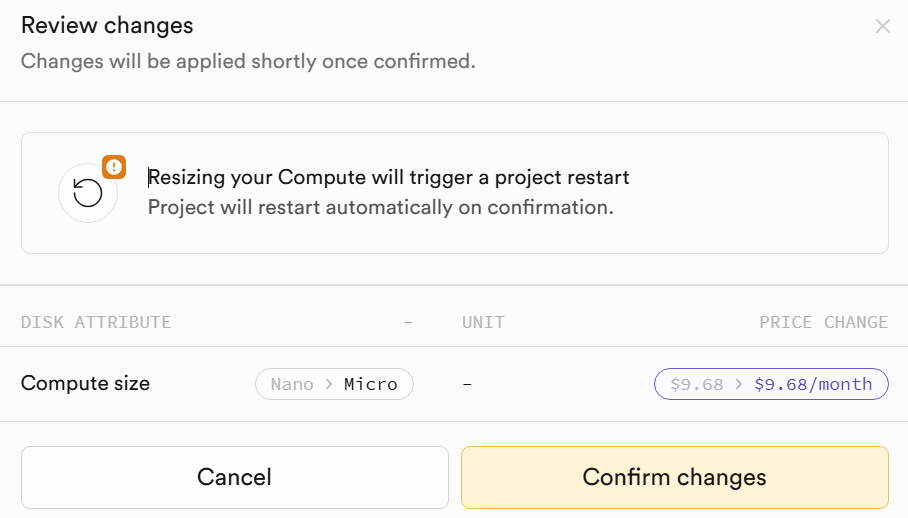Click the circular restart arrow icon

pos(88,193)
